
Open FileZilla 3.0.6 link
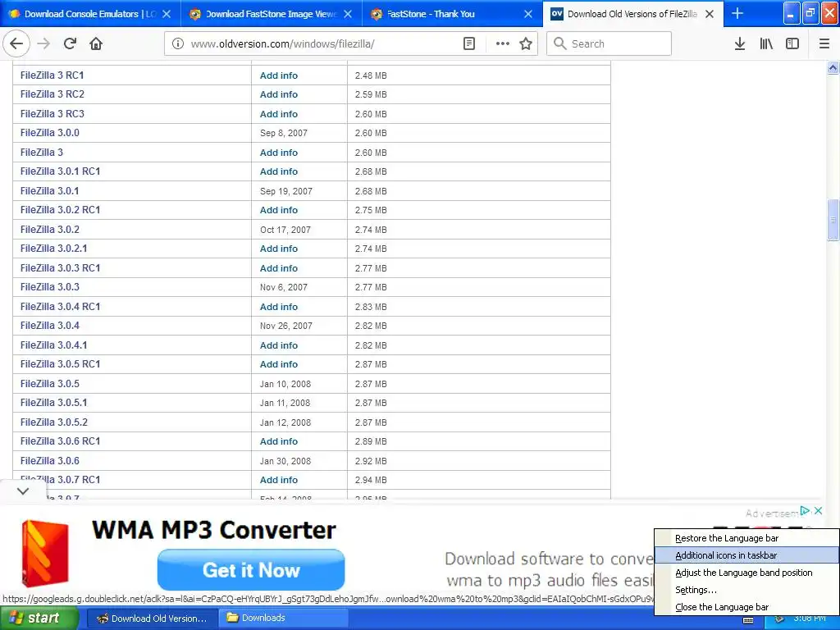click(50, 461)
